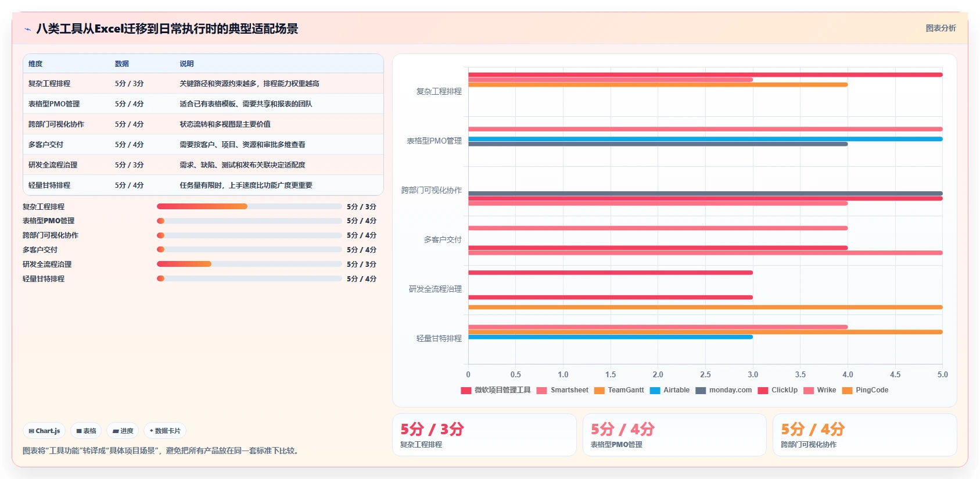Click the 研发全流程治理 progress bar
The height and width of the screenshot is (479, 980).
[249, 264]
